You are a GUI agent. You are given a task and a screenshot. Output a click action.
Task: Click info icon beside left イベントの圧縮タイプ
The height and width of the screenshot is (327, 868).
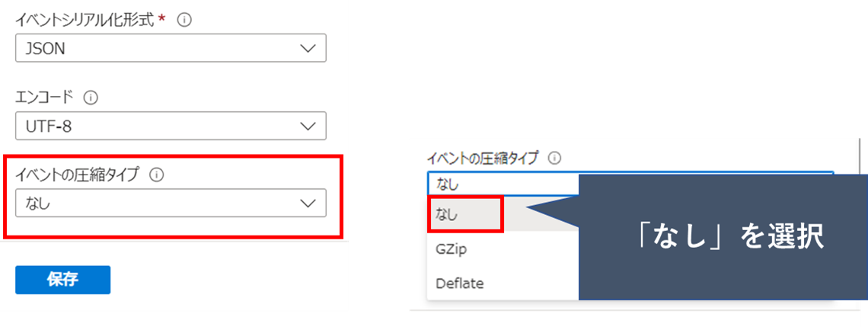point(157,175)
